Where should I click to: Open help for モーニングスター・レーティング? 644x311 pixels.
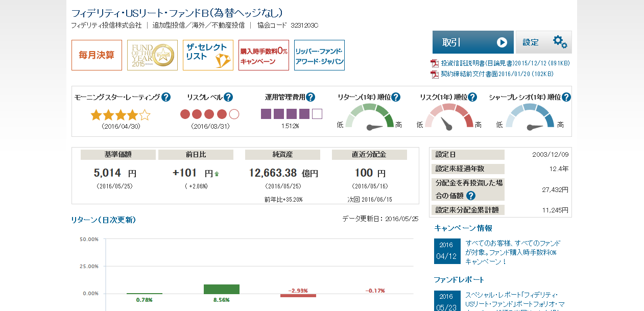pos(166,97)
